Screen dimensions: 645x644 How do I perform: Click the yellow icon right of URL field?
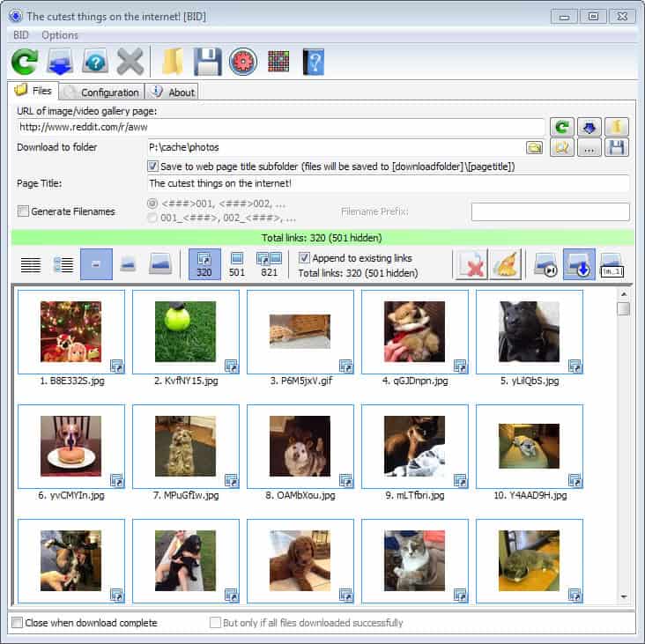pos(616,127)
